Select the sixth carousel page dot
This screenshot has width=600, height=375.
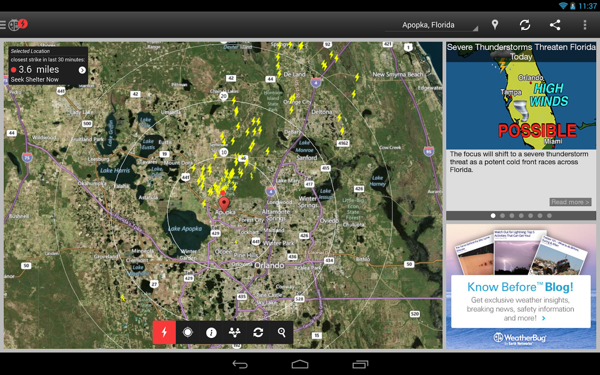click(540, 215)
